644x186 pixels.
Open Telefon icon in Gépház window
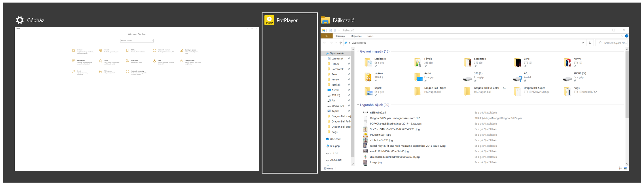tap(128, 50)
